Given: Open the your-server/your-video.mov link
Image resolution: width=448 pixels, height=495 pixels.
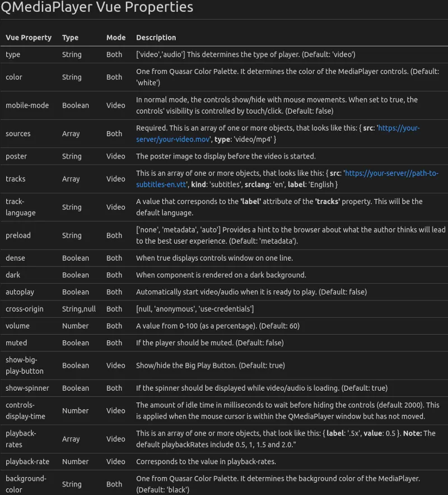Looking at the screenshot, I should pos(278,133).
